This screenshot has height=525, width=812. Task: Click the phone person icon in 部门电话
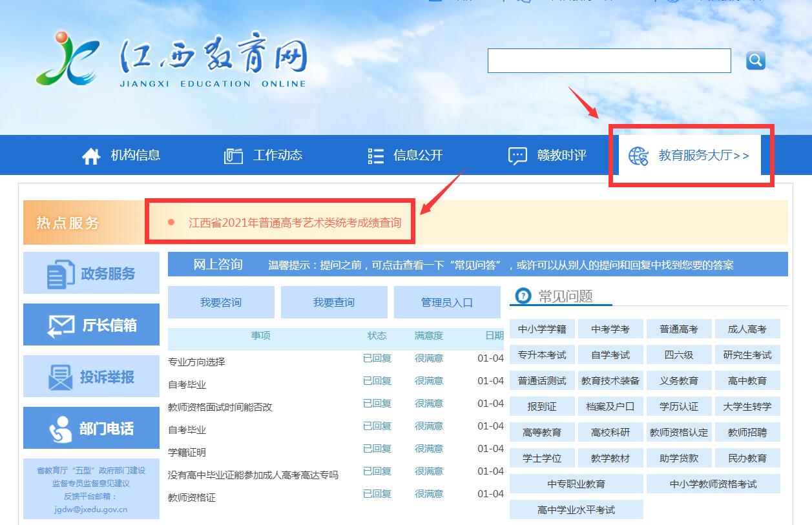(61, 429)
